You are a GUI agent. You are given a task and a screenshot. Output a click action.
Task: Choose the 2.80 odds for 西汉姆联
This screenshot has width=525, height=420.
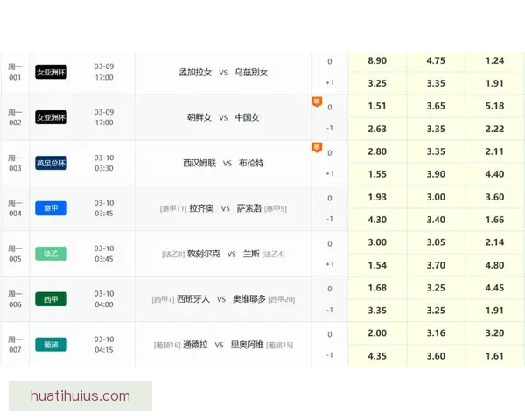(x=377, y=151)
